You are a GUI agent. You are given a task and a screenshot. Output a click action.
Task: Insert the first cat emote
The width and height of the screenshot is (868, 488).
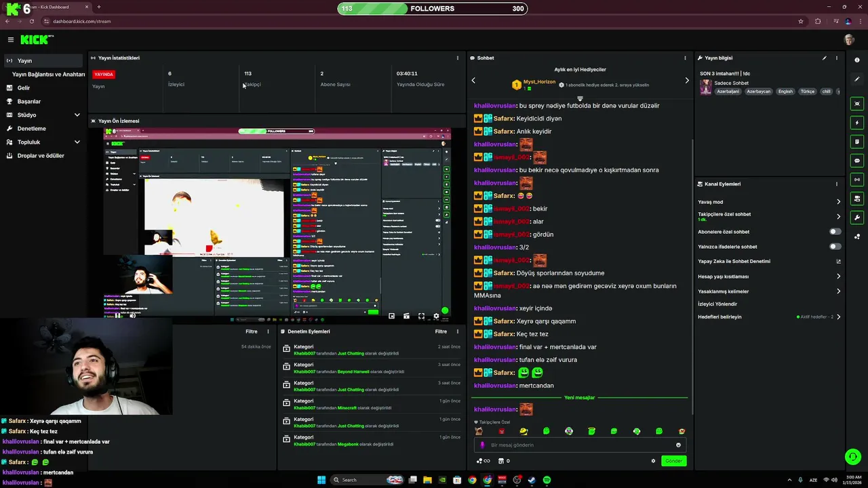[479, 431]
